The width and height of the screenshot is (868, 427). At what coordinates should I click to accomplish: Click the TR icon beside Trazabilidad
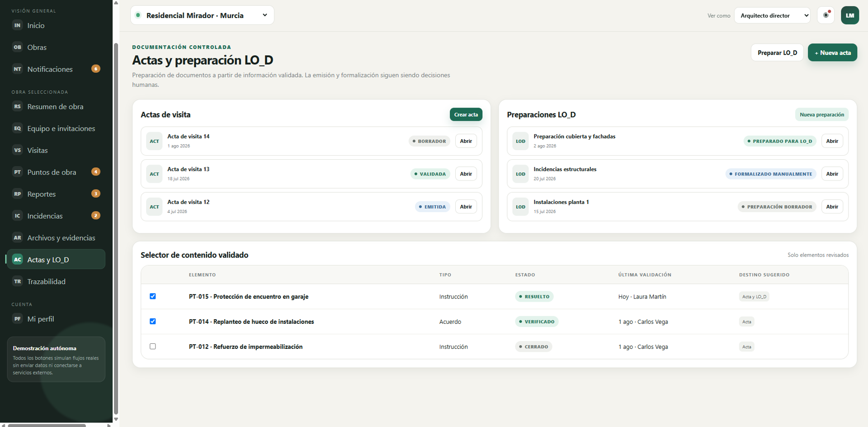click(x=17, y=281)
